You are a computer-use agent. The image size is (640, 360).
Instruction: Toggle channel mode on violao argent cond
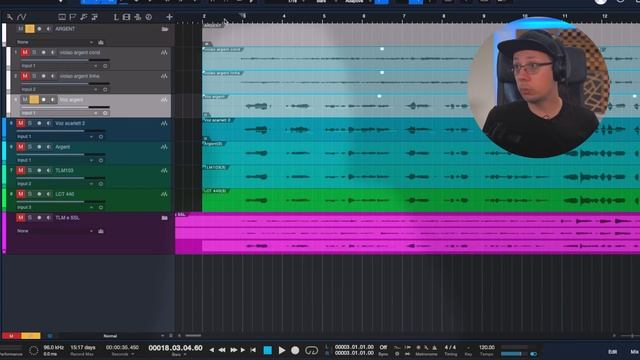click(x=105, y=66)
